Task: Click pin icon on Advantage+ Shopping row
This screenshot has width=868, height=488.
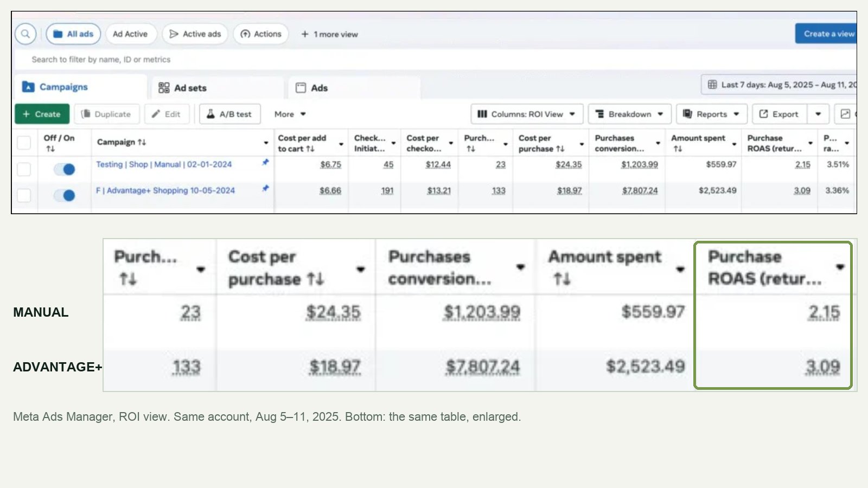Action: point(265,188)
